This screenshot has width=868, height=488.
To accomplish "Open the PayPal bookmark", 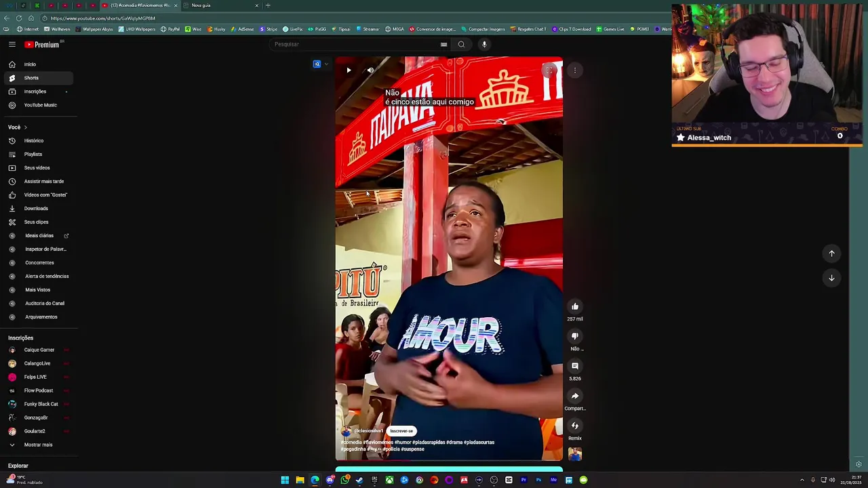I will pyautogui.click(x=170, y=29).
